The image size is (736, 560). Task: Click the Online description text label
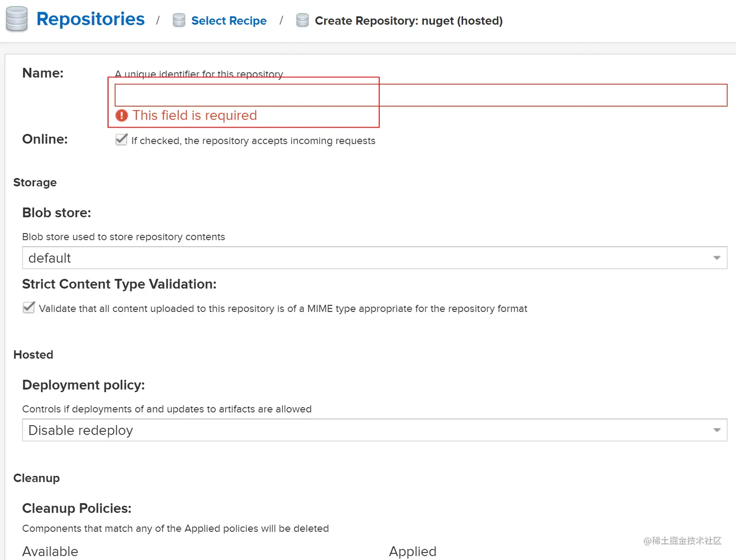point(253,141)
